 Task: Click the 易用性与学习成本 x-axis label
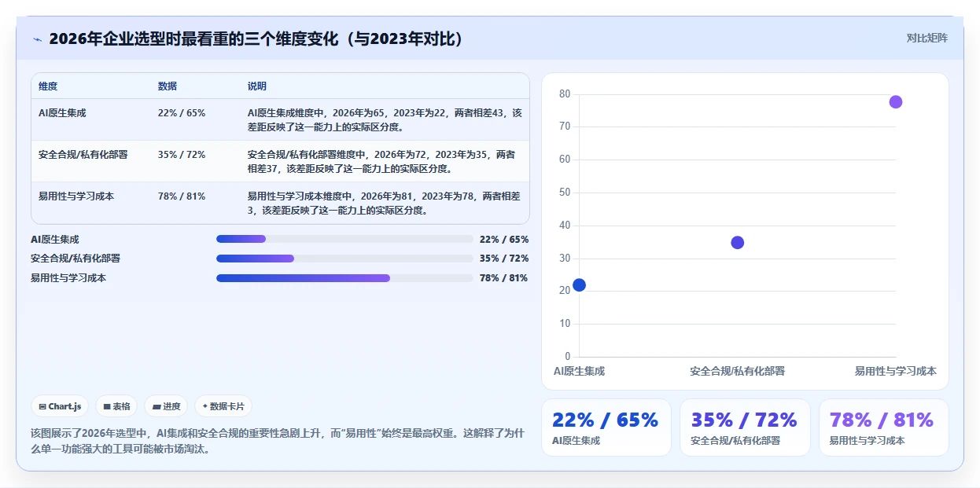click(896, 371)
